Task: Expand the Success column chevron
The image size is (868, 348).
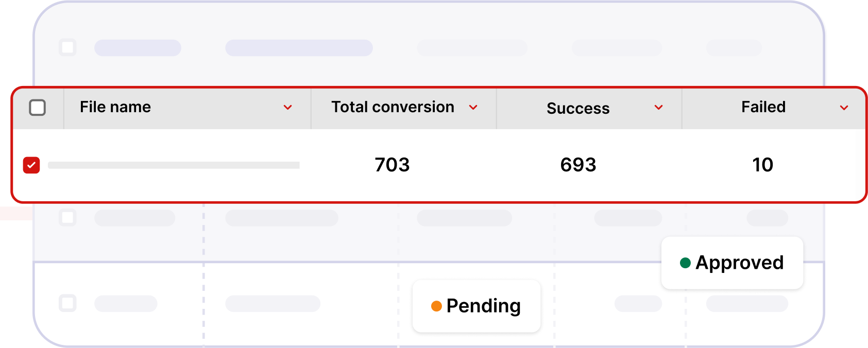Action: (659, 108)
